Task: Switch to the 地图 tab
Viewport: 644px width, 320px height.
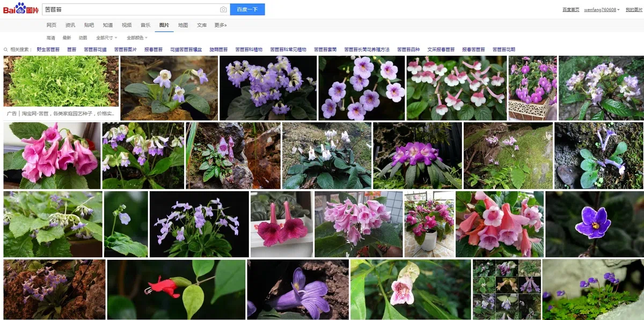Action: pos(183,25)
